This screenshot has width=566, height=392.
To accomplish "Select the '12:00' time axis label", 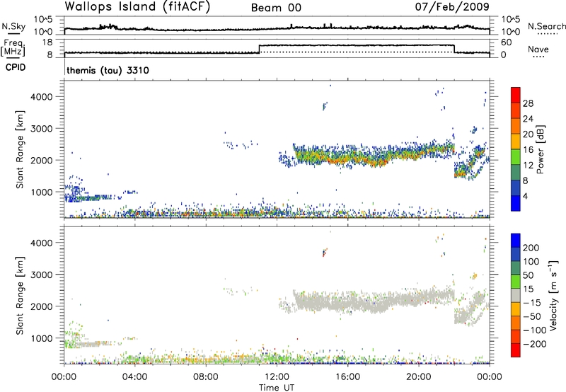I will pyautogui.click(x=277, y=377).
